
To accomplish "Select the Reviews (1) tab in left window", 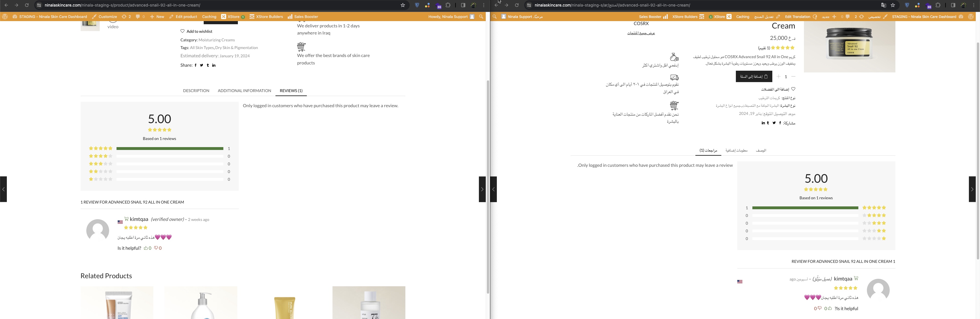I will point(291,91).
